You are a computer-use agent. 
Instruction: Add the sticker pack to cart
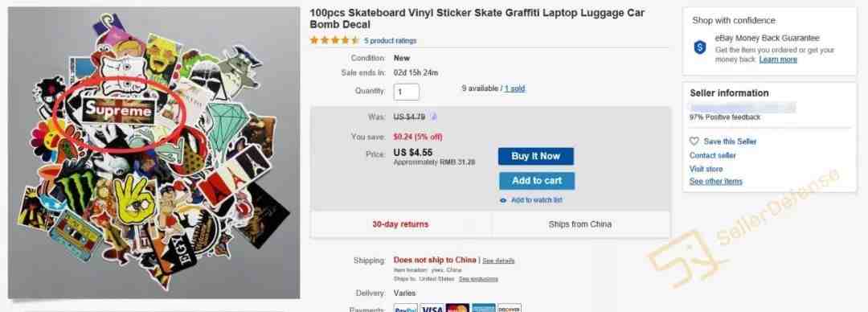tap(536, 181)
